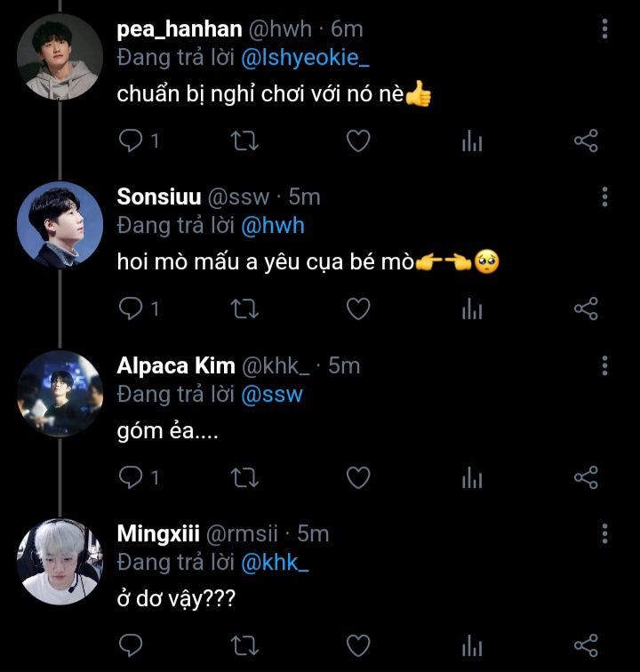Like pea_hanhan's tweet
Viewport: 640px width, 672px height.
[x=357, y=140]
